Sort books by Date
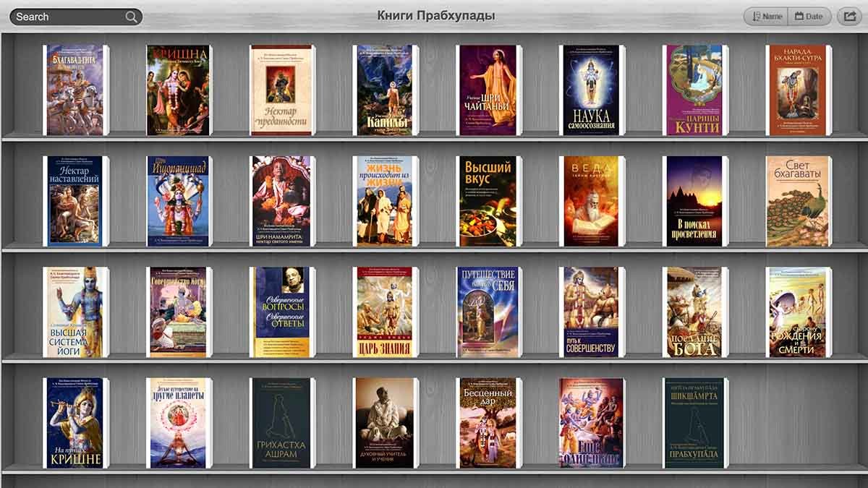 pyautogui.click(x=809, y=17)
